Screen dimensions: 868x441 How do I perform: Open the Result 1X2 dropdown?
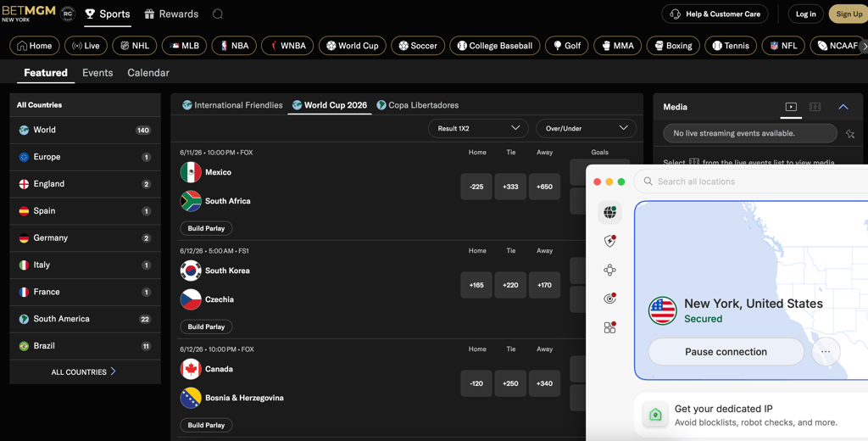tap(478, 129)
